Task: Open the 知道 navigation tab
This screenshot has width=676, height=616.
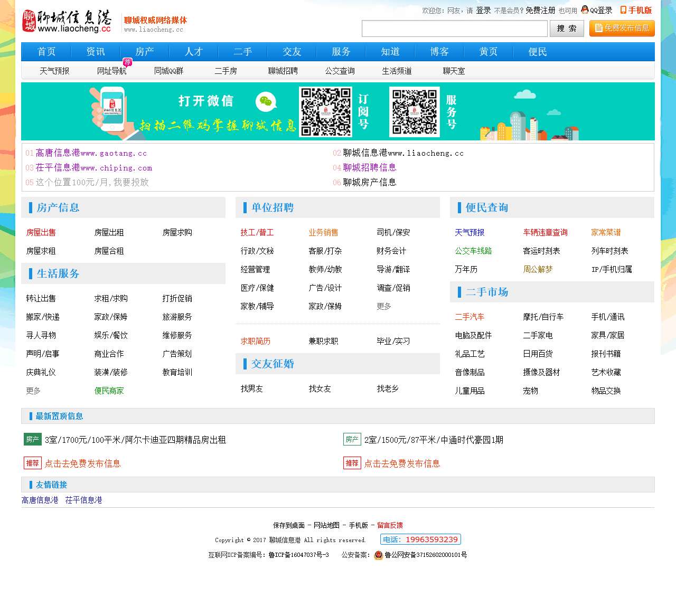Action: click(390, 52)
